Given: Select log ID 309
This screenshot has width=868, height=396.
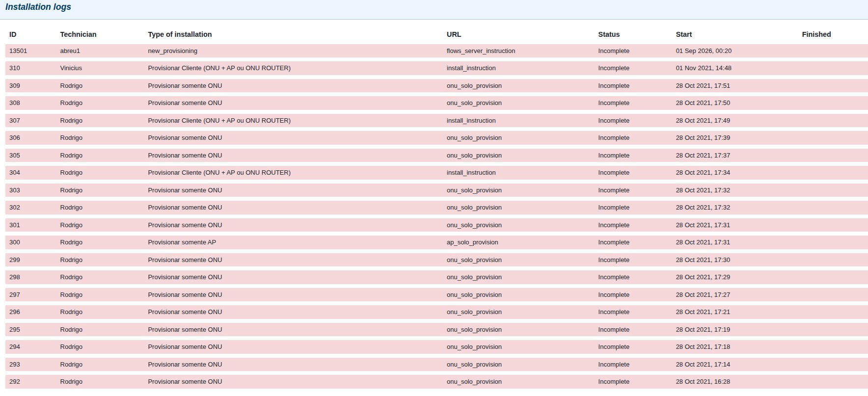Looking at the screenshot, I should pos(15,86).
